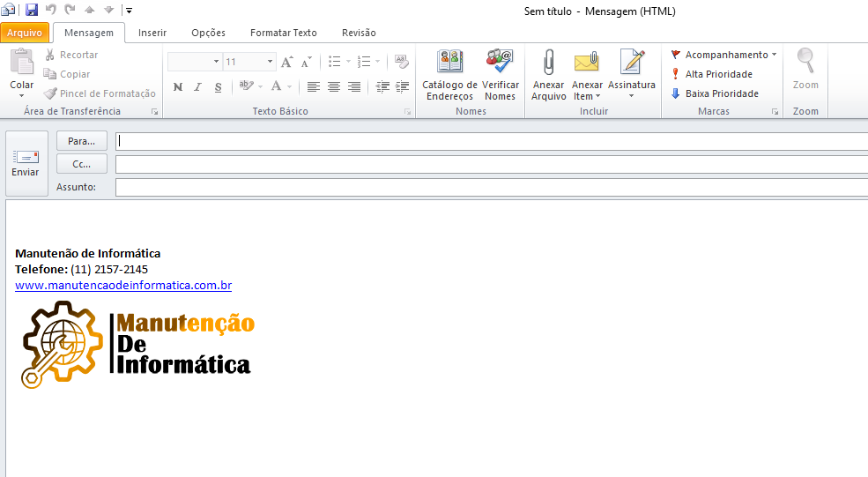Toggle align text left
Viewport: 868px width, 477px height.
(x=314, y=86)
